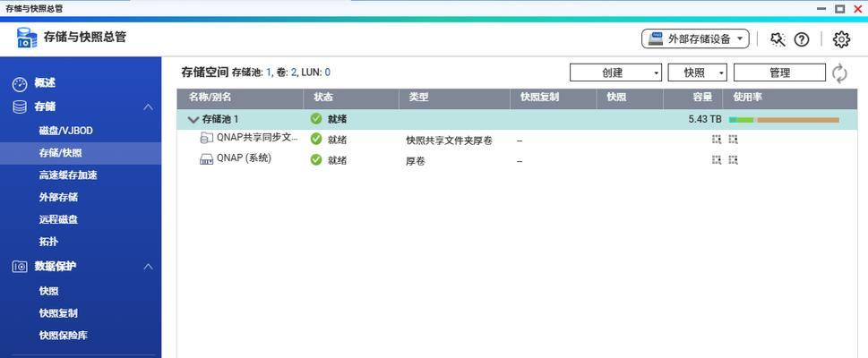Open 高速缓存加速 in the sidebar

68,175
